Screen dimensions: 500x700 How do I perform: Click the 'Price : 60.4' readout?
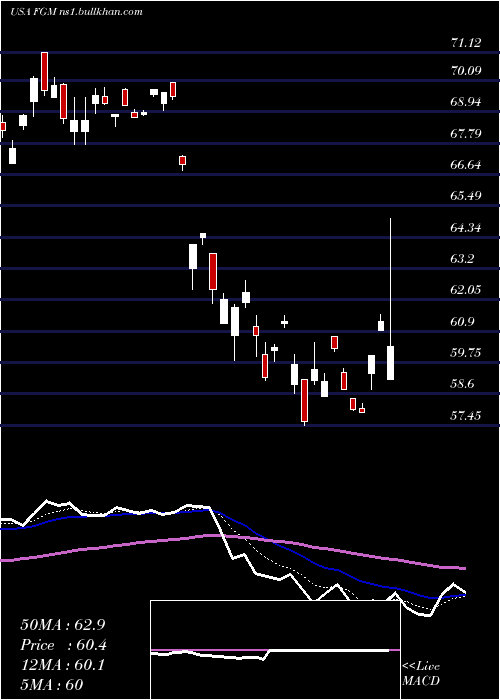coord(63,645)
